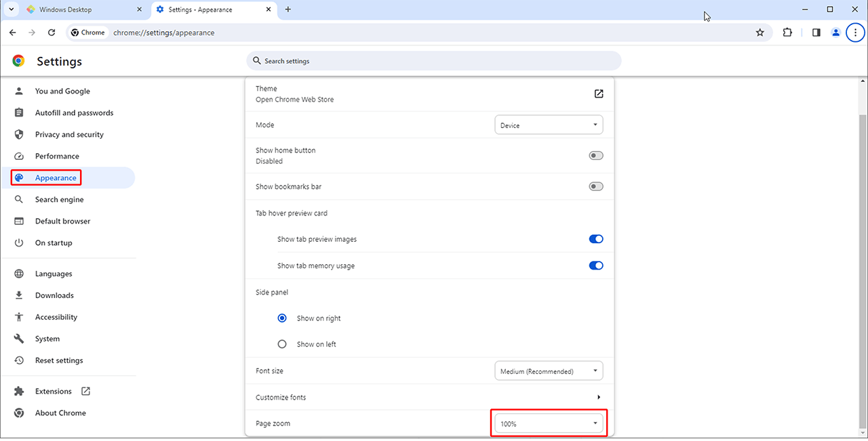Open the Customize fonts row
This screenshot has width=868, height=441.
(x=429, y=398)
